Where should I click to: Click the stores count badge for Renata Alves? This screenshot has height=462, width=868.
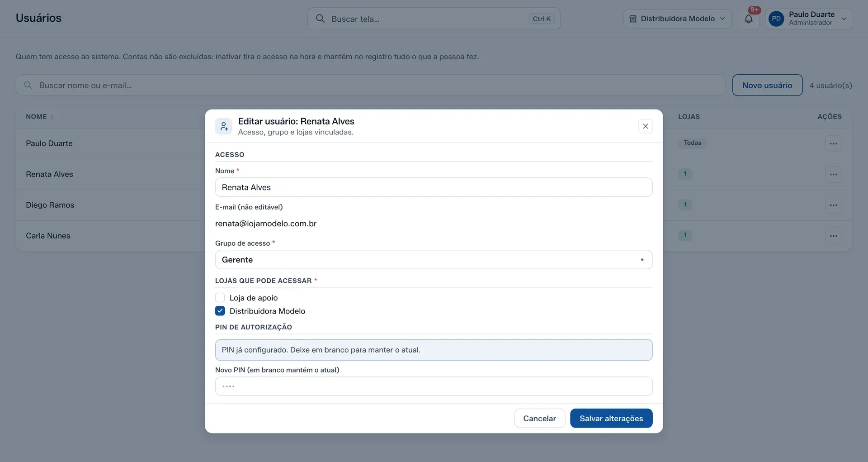tap(685, 174)
